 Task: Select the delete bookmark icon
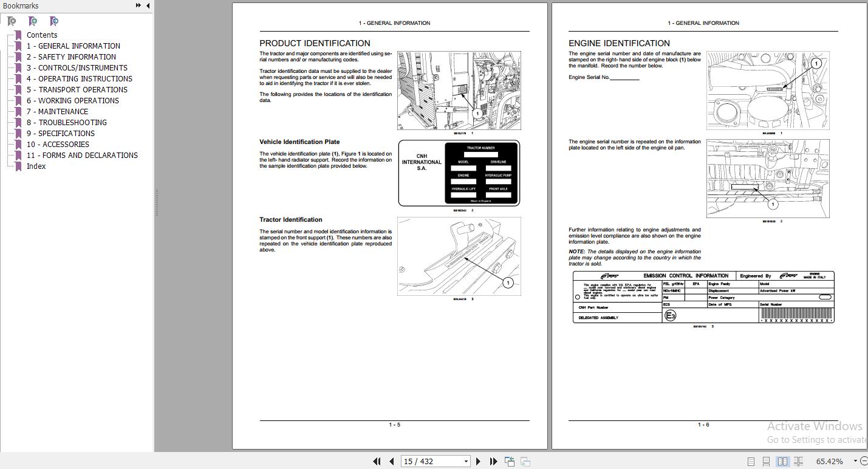10,21
